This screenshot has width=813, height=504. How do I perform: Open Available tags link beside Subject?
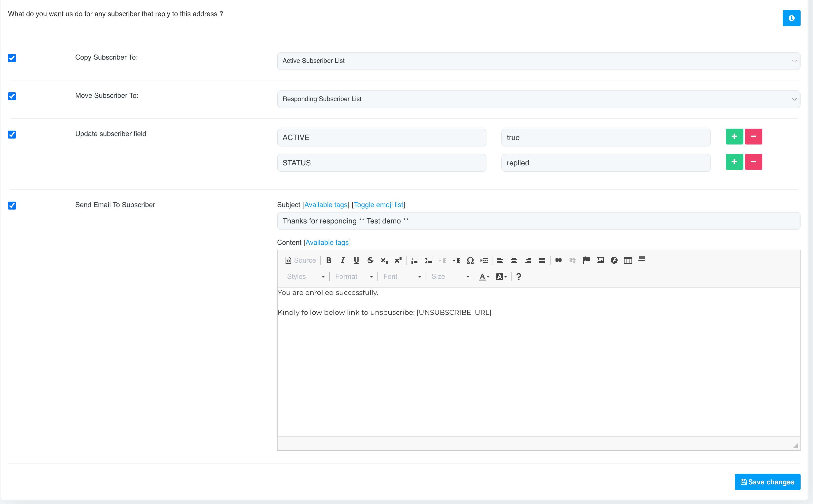326,205
